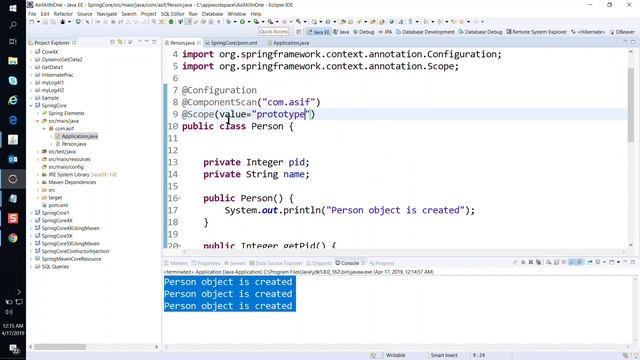Select the Person.java editor tab
The image size is (640, 360).
(182, 43)
